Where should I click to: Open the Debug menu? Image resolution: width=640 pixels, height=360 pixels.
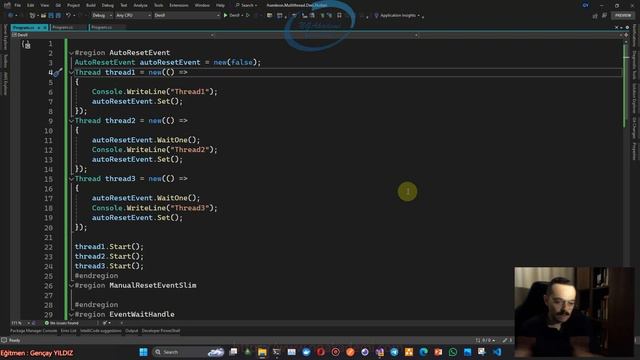click(x=108, y=5)
